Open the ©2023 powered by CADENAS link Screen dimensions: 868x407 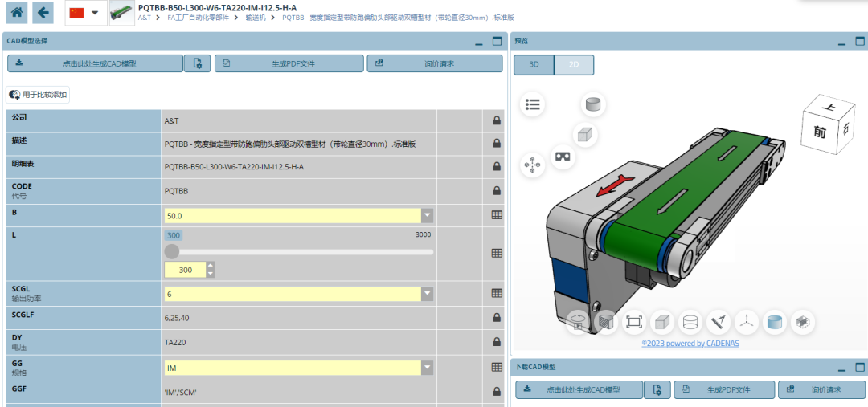pyautogui.click(x=690, y=344)
